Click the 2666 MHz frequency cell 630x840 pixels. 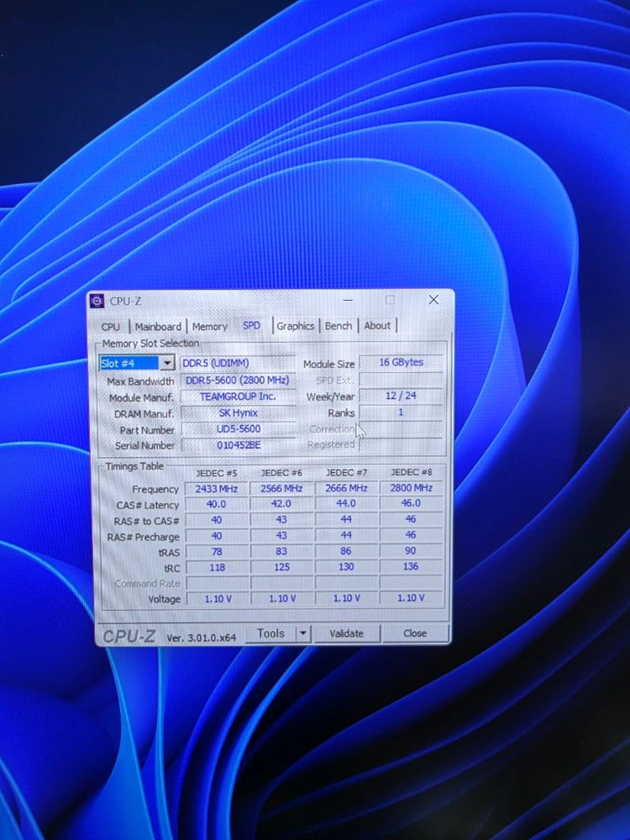(347, 488)
